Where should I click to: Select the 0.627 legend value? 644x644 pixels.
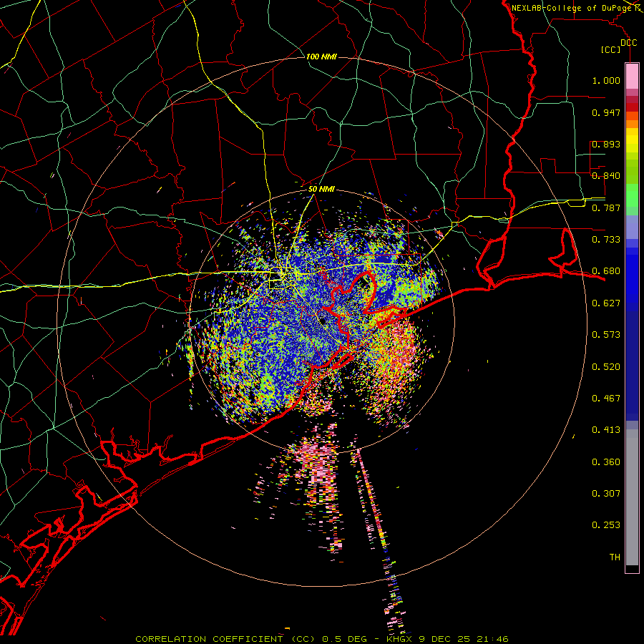[x=606, y=303]
